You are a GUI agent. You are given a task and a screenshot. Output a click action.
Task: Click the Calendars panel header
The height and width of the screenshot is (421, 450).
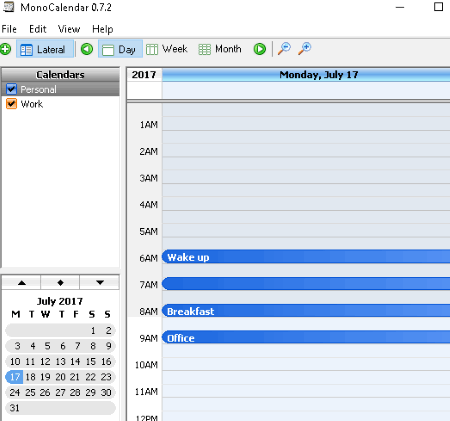coord(61,75)
